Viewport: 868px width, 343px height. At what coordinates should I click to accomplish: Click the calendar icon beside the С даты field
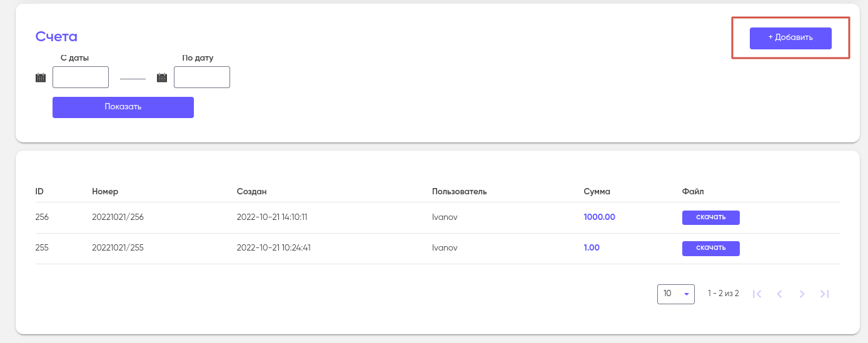[41, 77]
